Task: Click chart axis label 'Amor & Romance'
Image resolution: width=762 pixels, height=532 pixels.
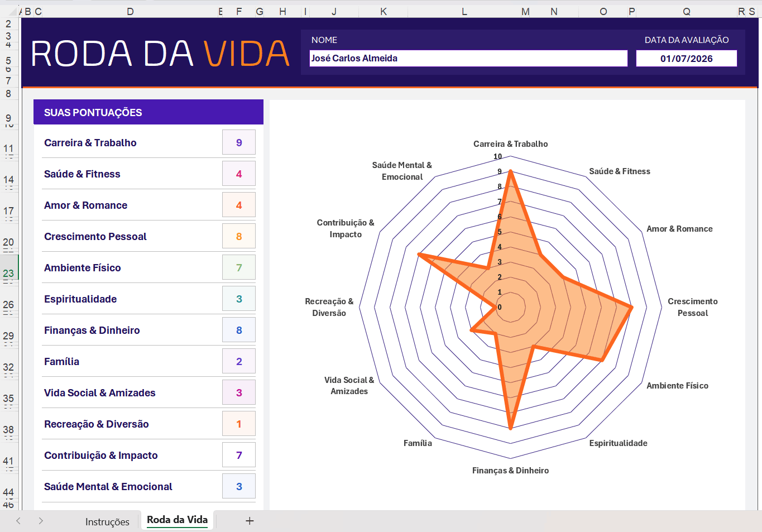Action: [679, 228]
